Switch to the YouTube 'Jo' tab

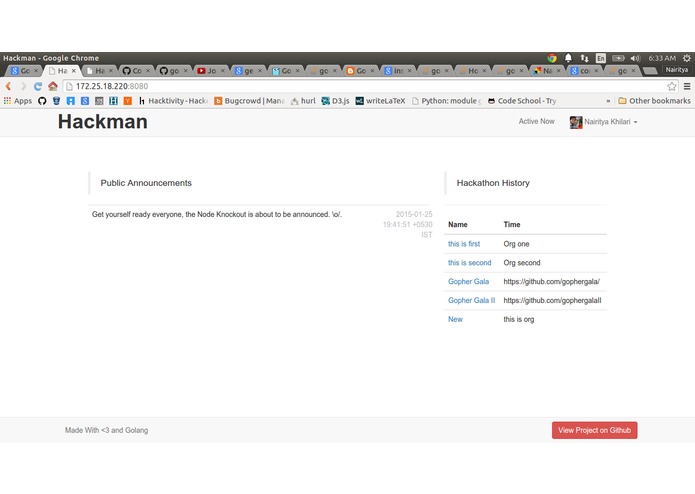[209, 71]
